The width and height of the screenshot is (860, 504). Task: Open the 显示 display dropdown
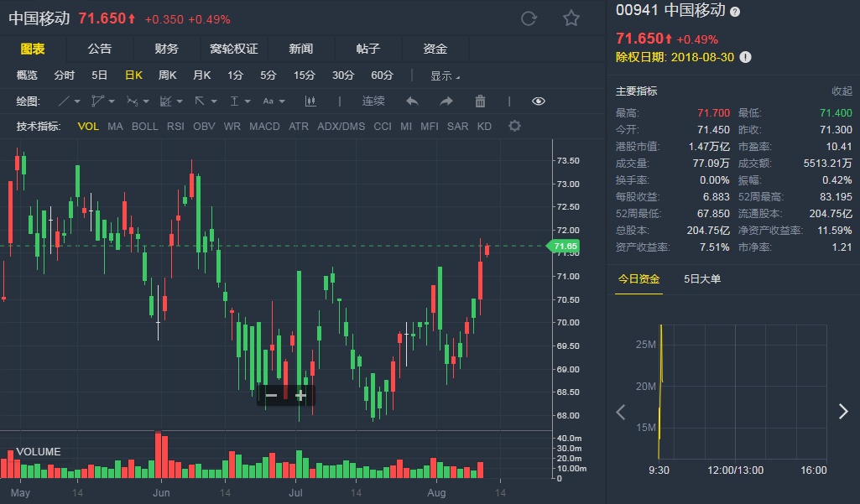(445, 75)
